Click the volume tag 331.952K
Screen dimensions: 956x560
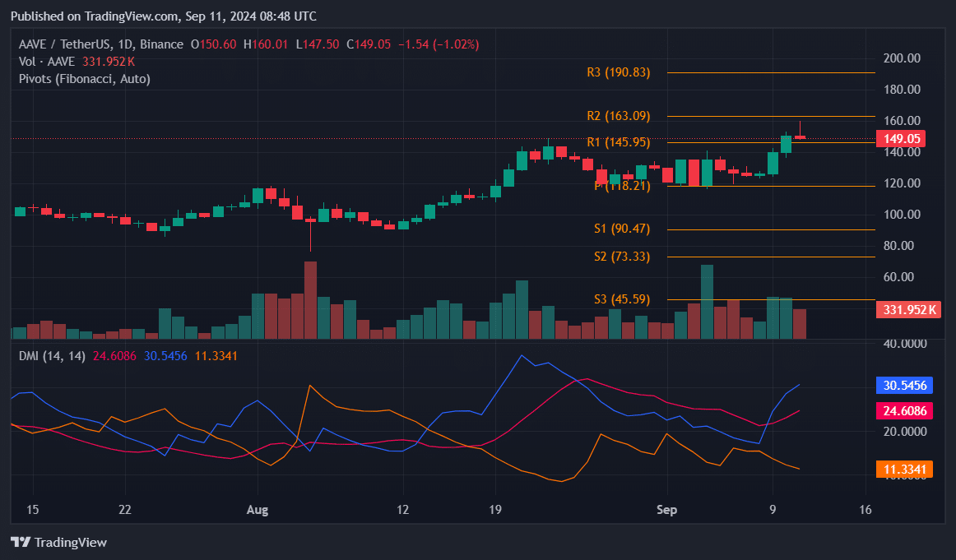point(907,310)
